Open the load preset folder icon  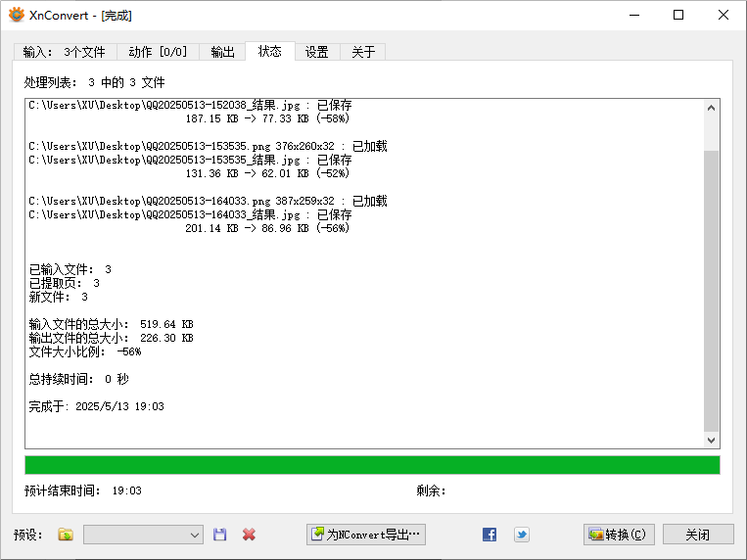pyautogui.click(x=66, y=535)
